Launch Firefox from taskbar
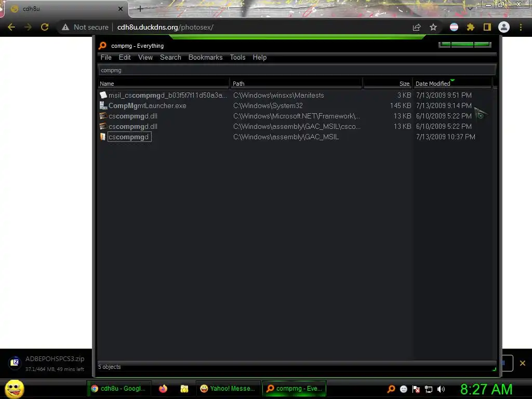The width and height of the screenshot is (532, 399). pos(163,389)
